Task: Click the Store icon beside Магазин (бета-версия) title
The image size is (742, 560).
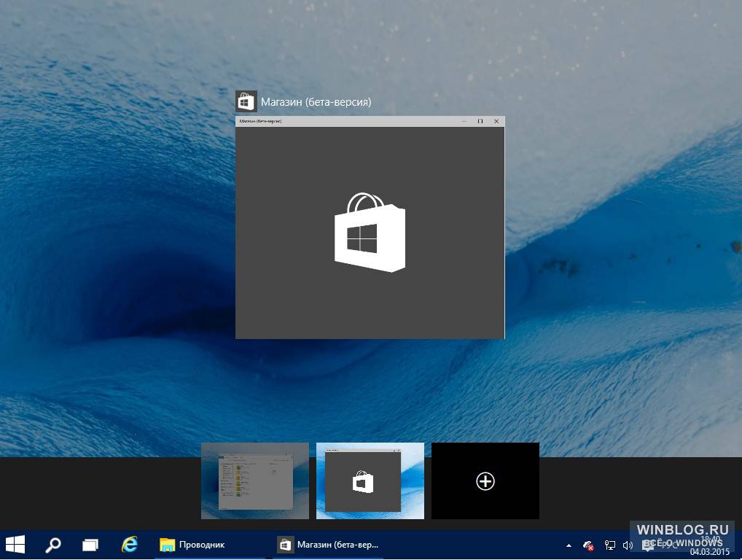Action: [246, 101]
